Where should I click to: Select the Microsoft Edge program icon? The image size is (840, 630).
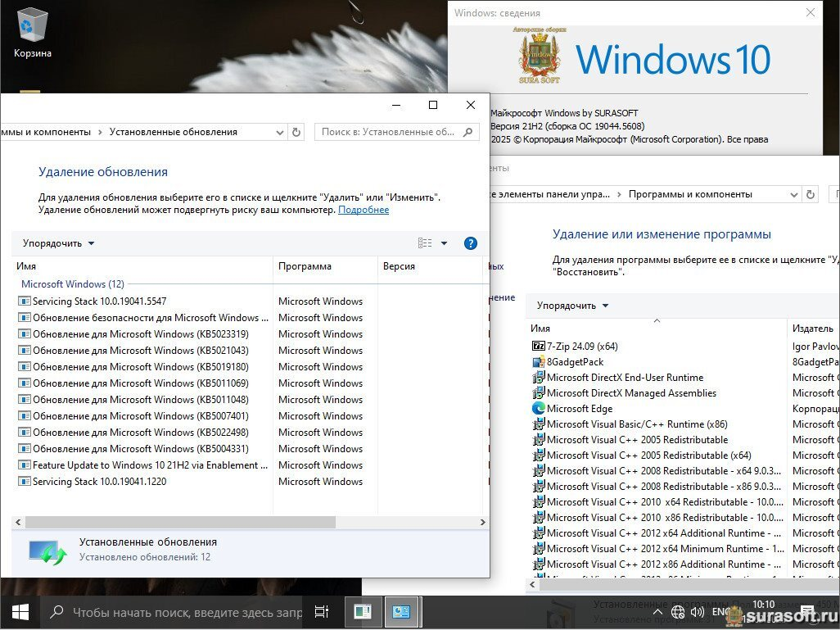(x=538, y=409)
